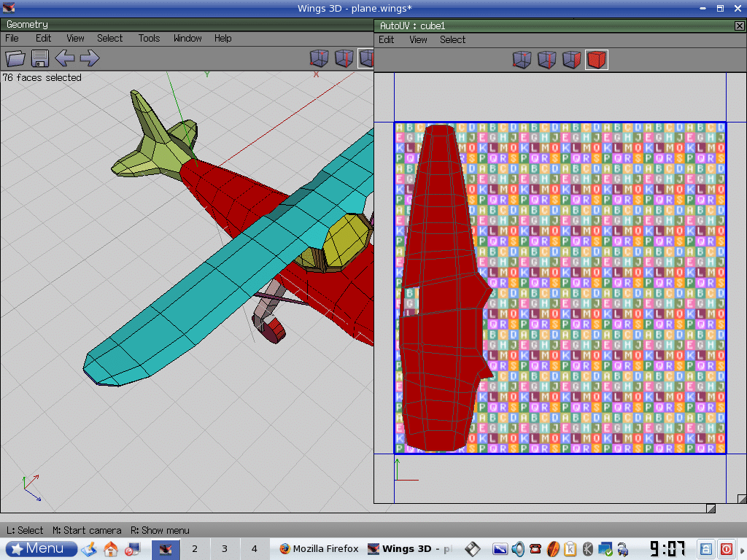Click the Open file folder icon
Image resolution: width=747 pixels, height=560 pixels.
pos(15,58)
